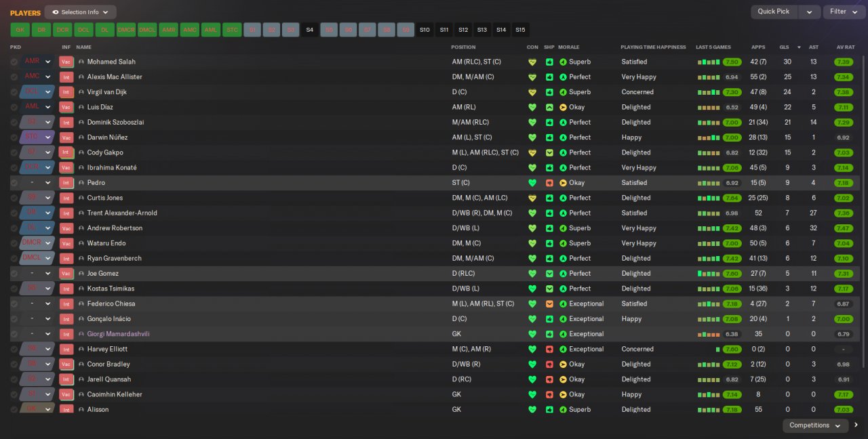This screenshot has height=439, width=868.
Task: Open the Filter dropdown
Action: pyautogui.click(x=844, y=12)
